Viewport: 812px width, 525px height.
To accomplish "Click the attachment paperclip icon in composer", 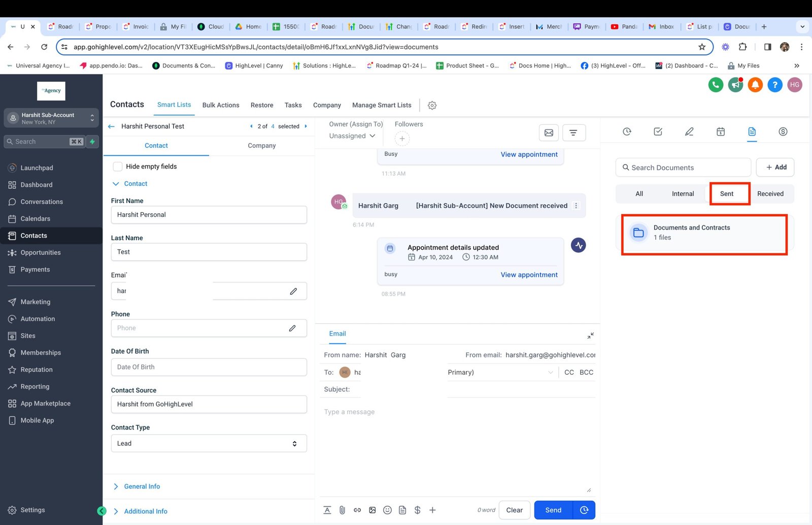I will 342,510.
